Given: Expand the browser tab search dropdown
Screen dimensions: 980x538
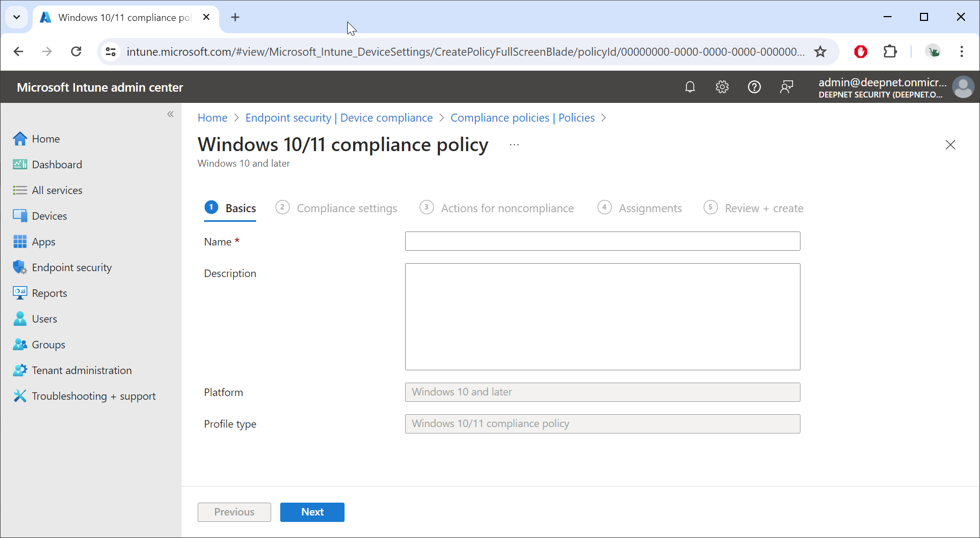Looking at the screenshot, I should (17, 17).
